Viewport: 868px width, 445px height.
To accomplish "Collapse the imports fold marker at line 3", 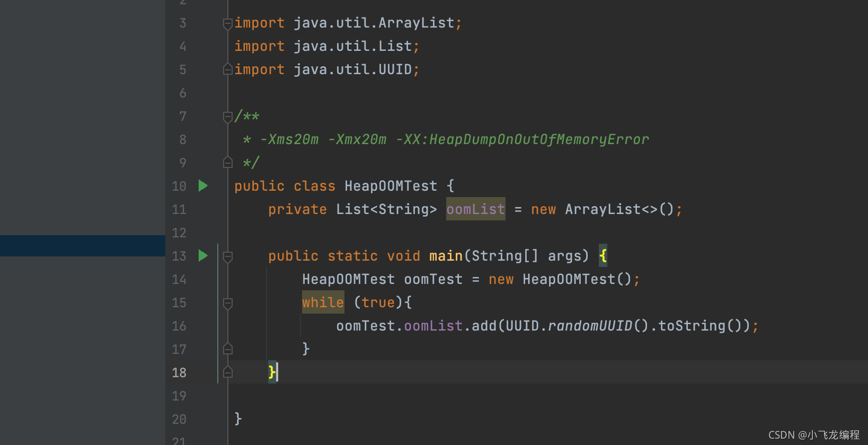I will [228, 23].
